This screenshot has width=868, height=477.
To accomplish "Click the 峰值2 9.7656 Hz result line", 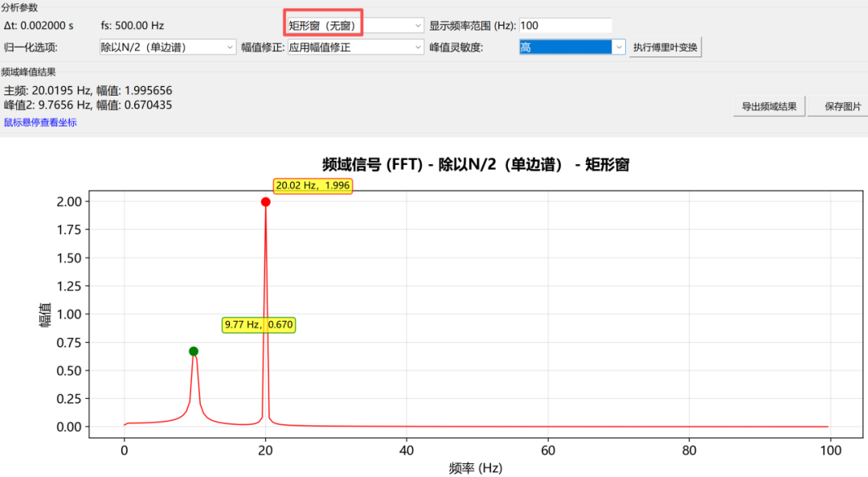I will [88, 105].
